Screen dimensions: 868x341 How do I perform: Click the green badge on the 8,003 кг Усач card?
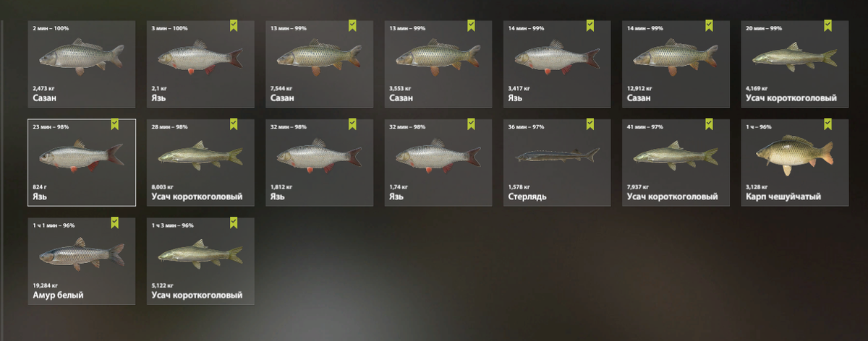[x=234, y=125]
